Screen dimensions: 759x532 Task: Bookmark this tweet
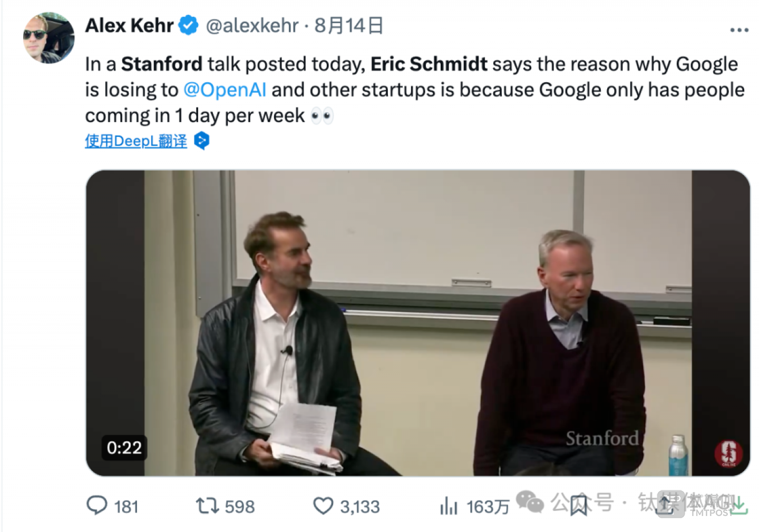[579, 506]
